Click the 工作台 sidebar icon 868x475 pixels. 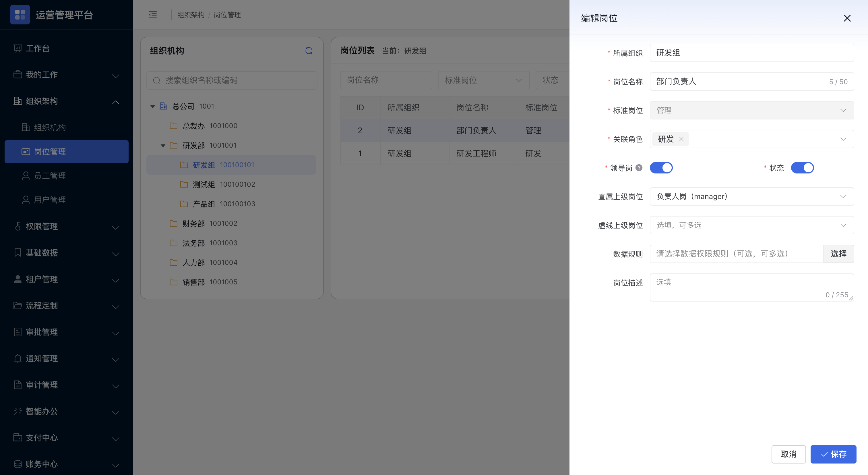[x=18, y=49]
